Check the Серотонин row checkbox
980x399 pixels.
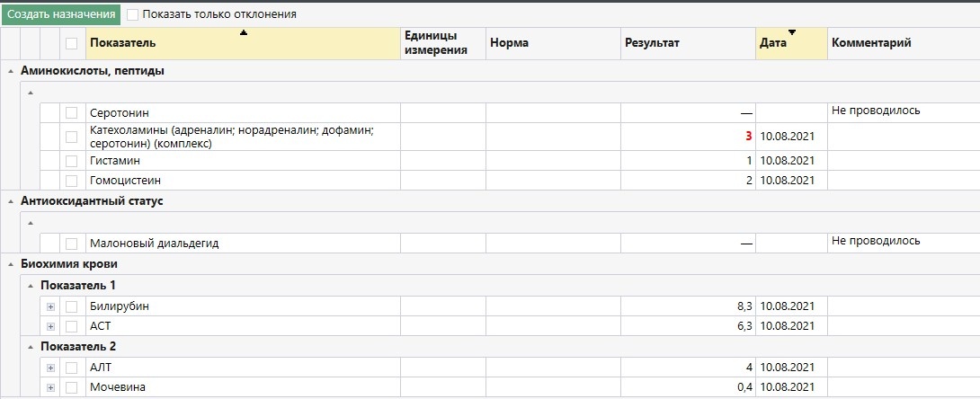pos(72,113)
